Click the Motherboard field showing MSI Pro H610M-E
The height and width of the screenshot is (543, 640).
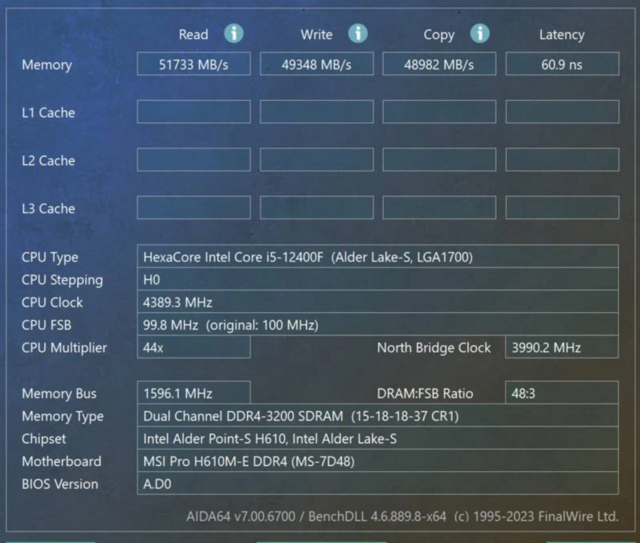pos(378,461)
